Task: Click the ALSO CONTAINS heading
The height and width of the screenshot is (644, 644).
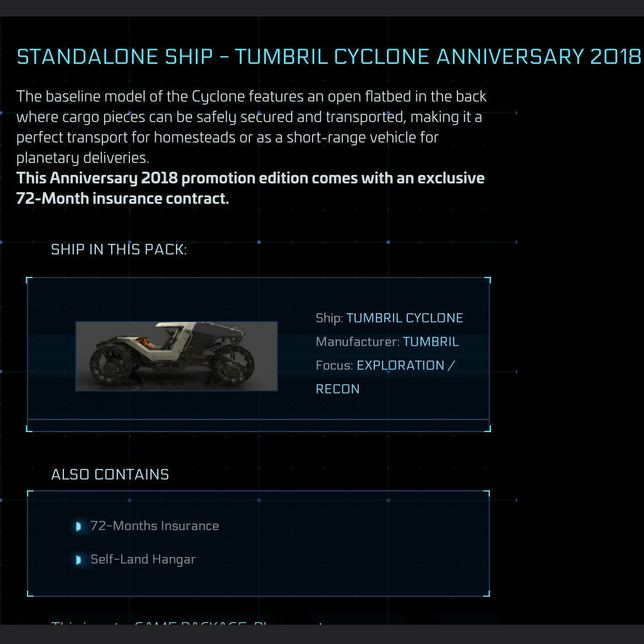Action: (x=110, y=474)
